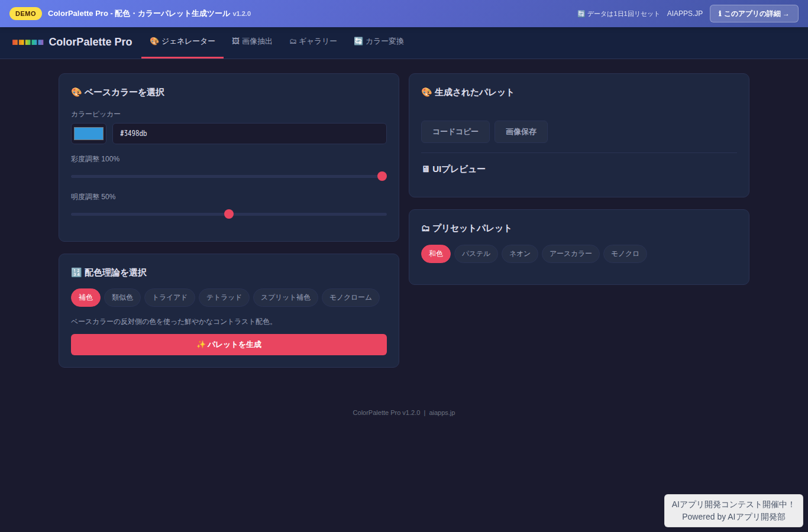Screen dimensions: 808x532
Task: Switch to the 画像抽出 tab
Action: pyautogui.click(x=252, y=41)
